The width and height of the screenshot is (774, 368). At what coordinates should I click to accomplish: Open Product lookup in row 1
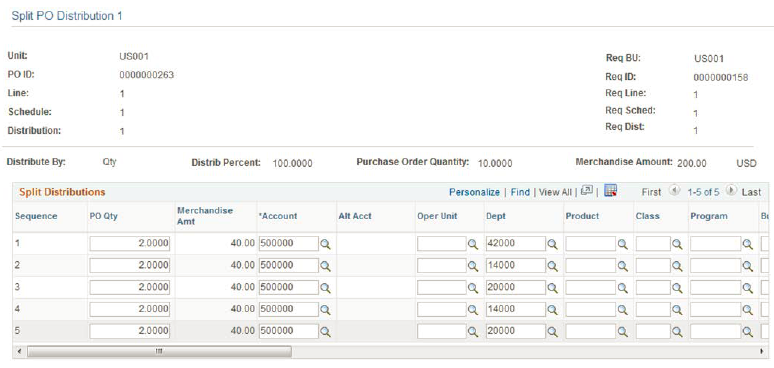point(623,244)
